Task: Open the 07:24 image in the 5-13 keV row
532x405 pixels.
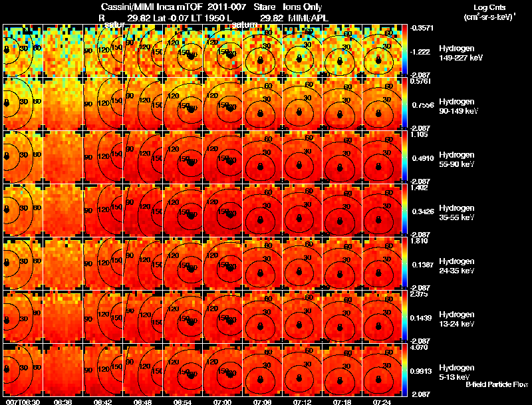Action: (x=382, y=370)
